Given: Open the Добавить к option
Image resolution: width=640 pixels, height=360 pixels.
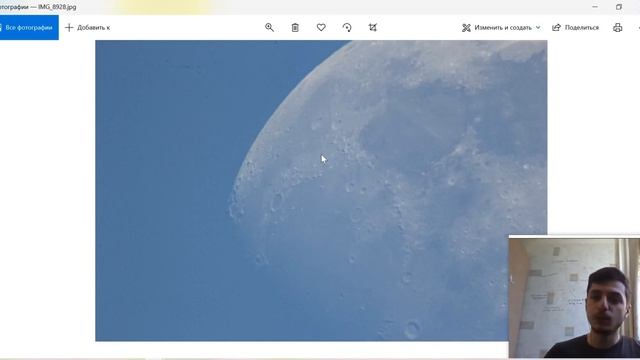Looking at the screenshot, I should coord(88,27).
